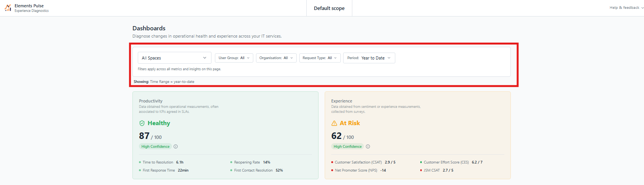
Task: Click the Experience card title
Action: 342,101
